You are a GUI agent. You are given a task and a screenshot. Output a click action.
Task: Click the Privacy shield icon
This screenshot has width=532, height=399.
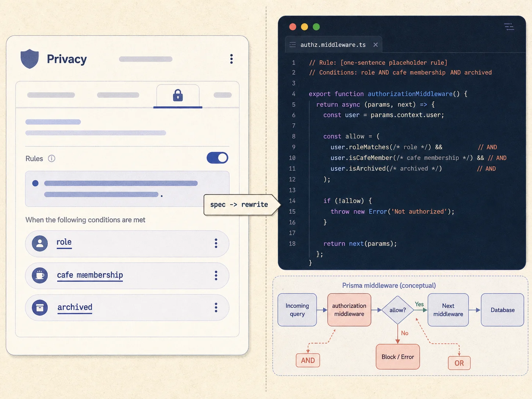(x=30, y=59)
